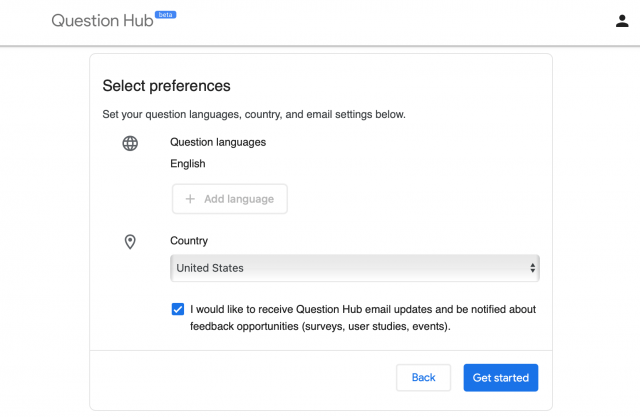Click the location pin icon beside Country
Image resolution: width=640 pixels, height=417 pixels.
point(130,242)
